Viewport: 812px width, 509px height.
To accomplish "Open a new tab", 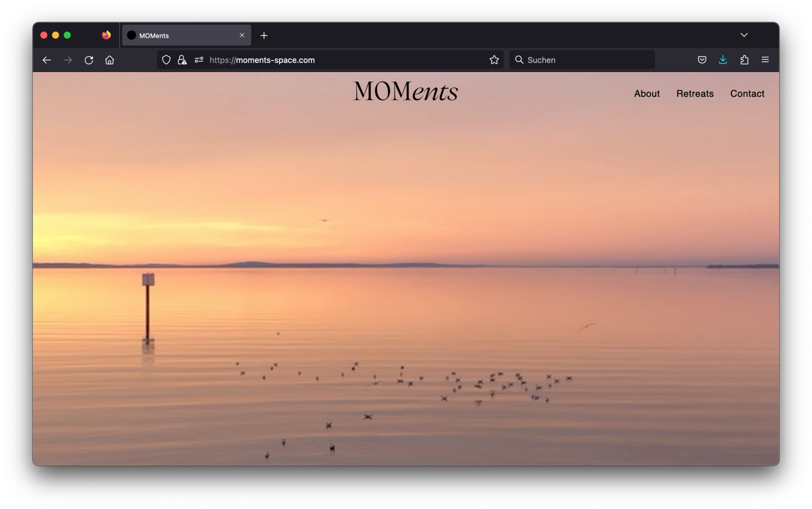I will click(264, 36).
